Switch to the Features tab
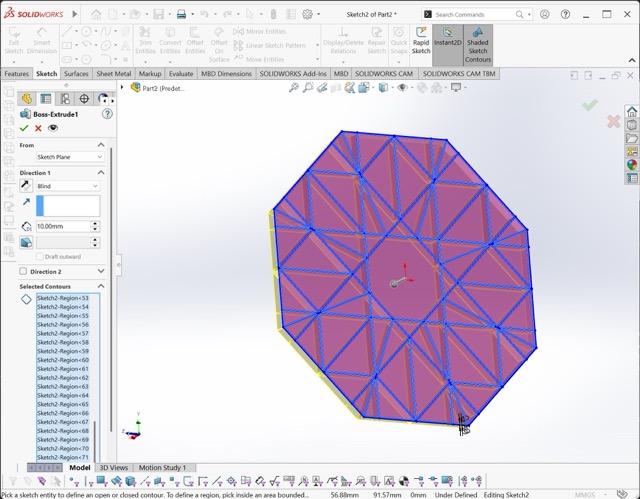 point(16,74)
